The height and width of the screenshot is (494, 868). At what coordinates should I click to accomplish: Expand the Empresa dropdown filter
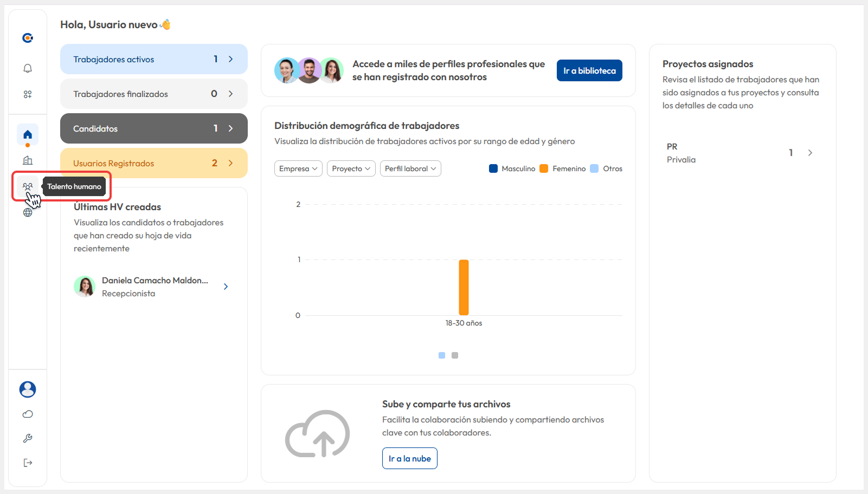pyautogui.click(x=298, y=168)
